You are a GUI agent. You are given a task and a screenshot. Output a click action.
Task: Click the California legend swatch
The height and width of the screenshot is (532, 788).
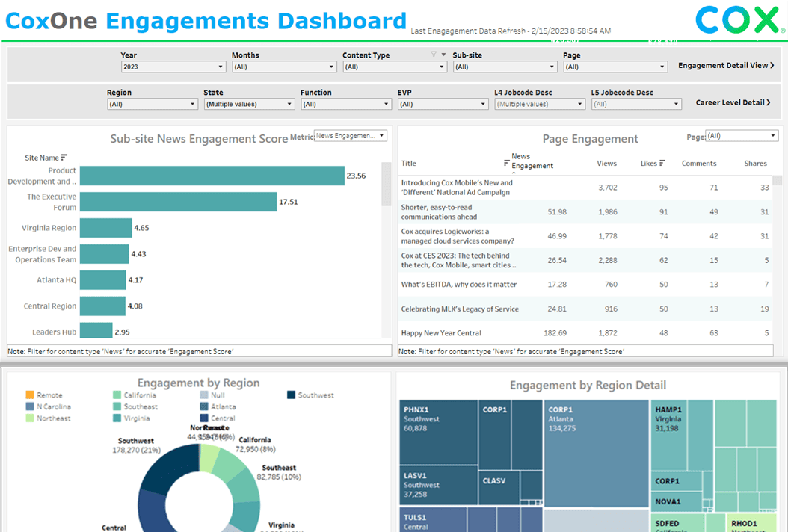click(117, 395)
